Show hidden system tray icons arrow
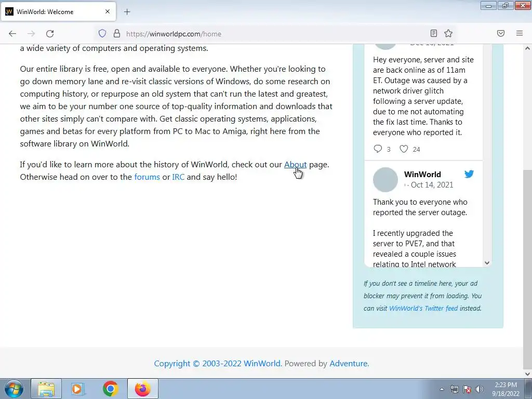 (442, 389)
